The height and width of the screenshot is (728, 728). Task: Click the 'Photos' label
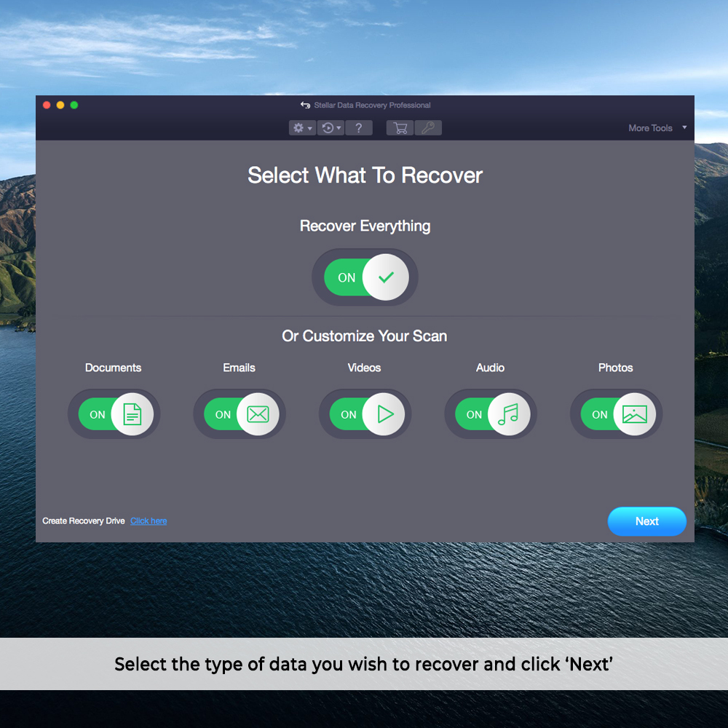click(616, 368)
